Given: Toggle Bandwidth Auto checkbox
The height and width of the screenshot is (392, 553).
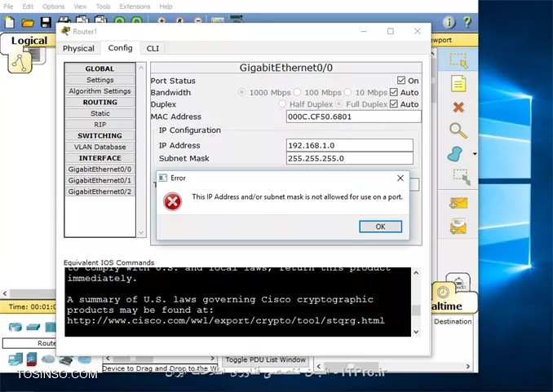Looking at the screenshot, I should coord(394,92).
